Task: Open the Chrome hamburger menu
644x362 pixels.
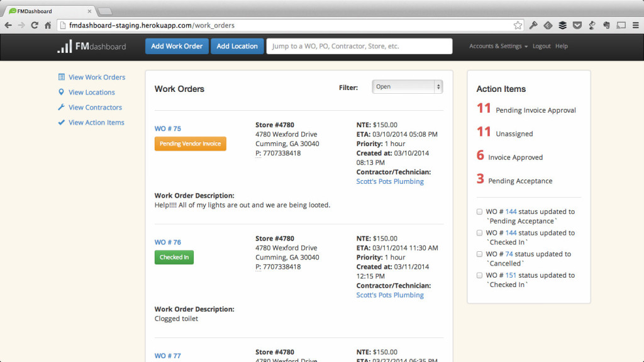Action: coord(635,26)
